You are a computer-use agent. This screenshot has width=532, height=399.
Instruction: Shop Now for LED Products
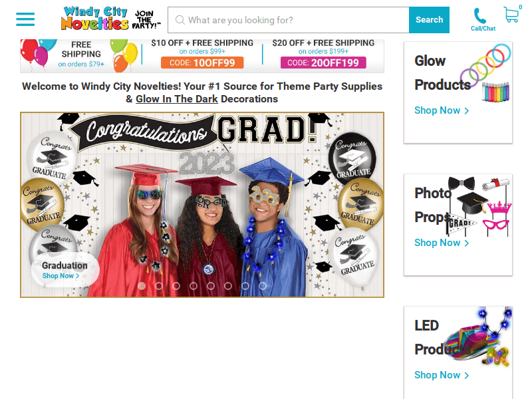[x=442, y=375]
